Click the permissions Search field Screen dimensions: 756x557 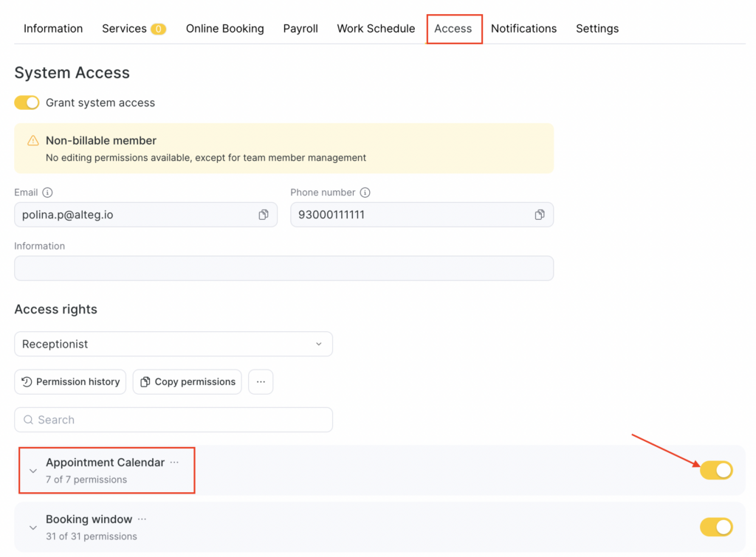point(173,420)
